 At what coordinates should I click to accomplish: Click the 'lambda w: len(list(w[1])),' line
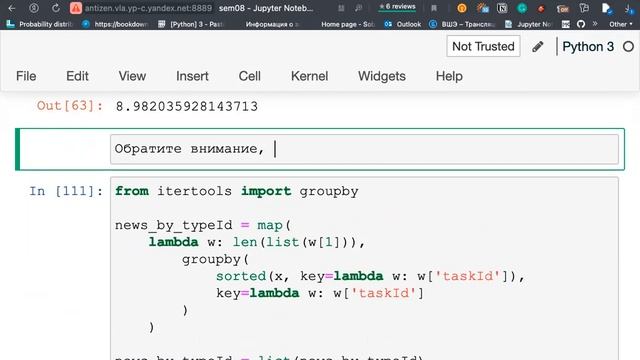(256, 242)
